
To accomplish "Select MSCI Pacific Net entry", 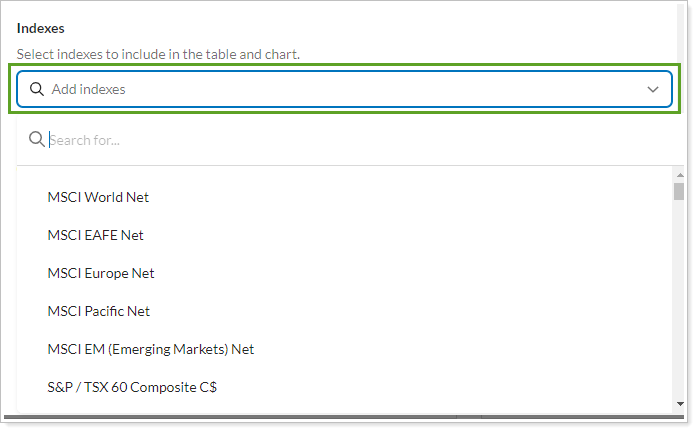I will click(x=98, y=311).
